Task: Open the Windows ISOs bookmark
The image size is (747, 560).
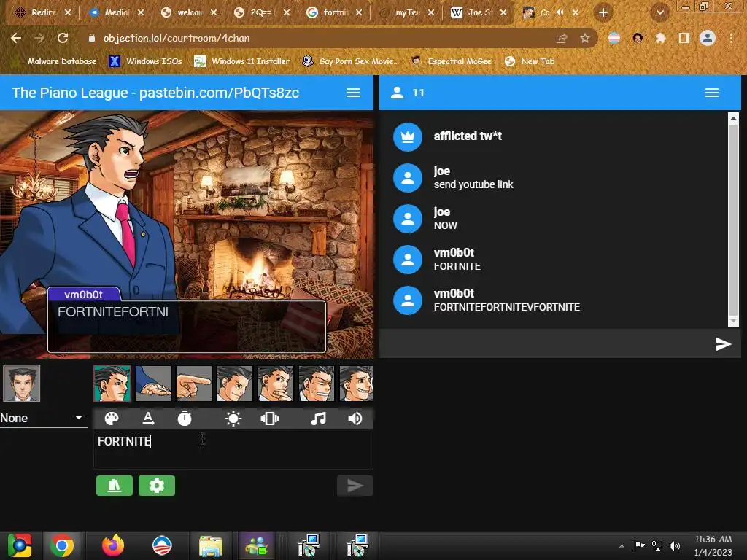Action: (145, 61)
